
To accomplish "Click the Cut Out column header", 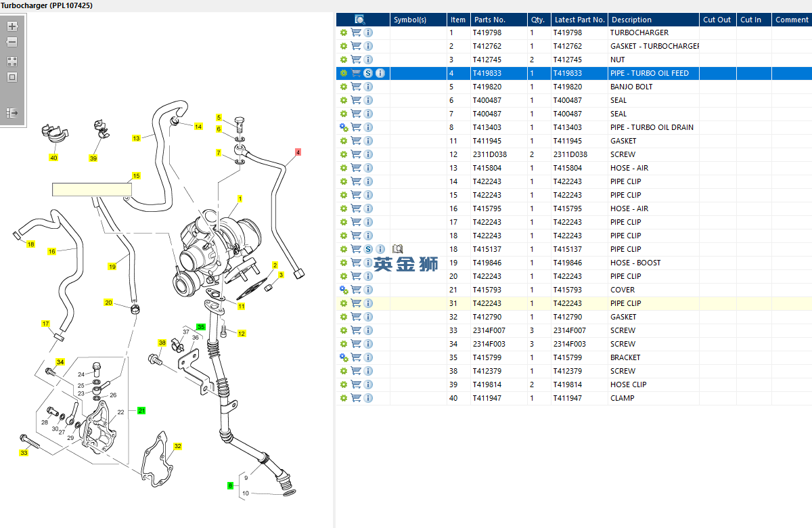I will 717,20.
